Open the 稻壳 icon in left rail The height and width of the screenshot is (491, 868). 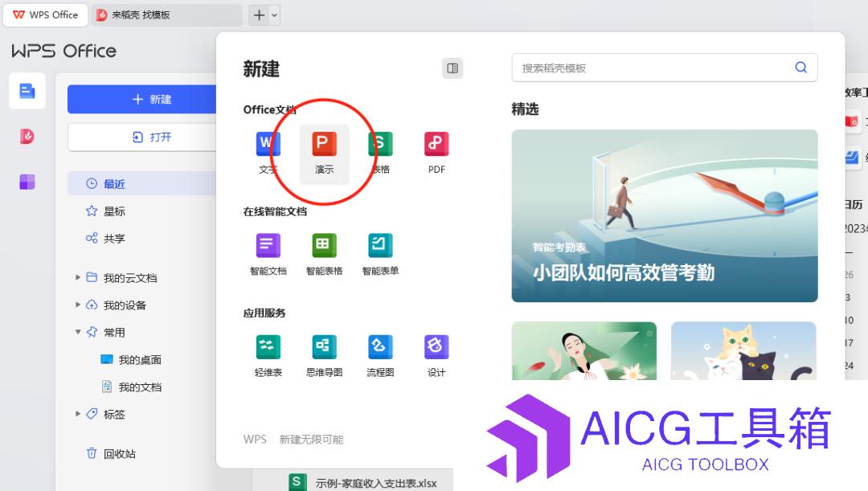point(27,136)
